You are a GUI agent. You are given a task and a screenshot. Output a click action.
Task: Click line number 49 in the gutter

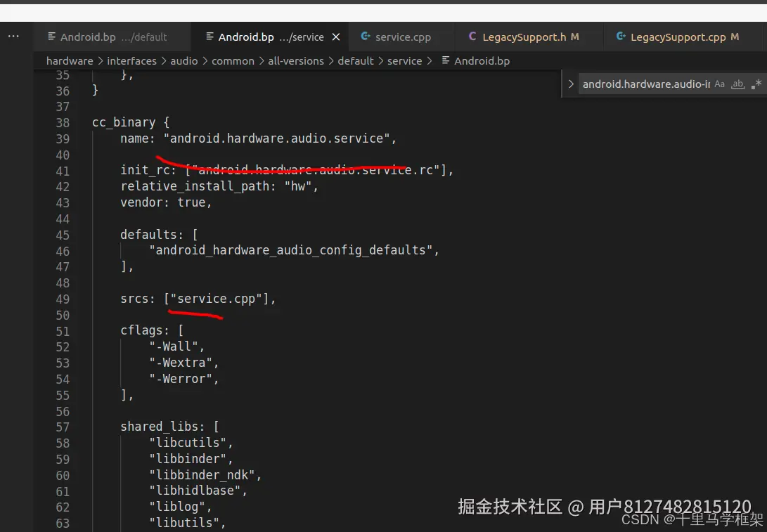pyautogui.click(x=63, y=299)
